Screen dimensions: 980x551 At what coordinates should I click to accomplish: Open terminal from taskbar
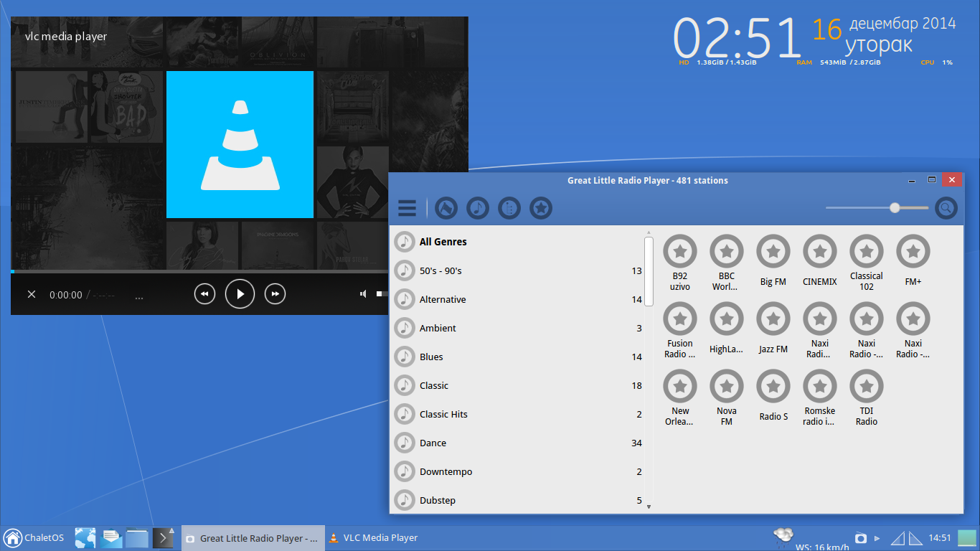[x=163, y=538]
